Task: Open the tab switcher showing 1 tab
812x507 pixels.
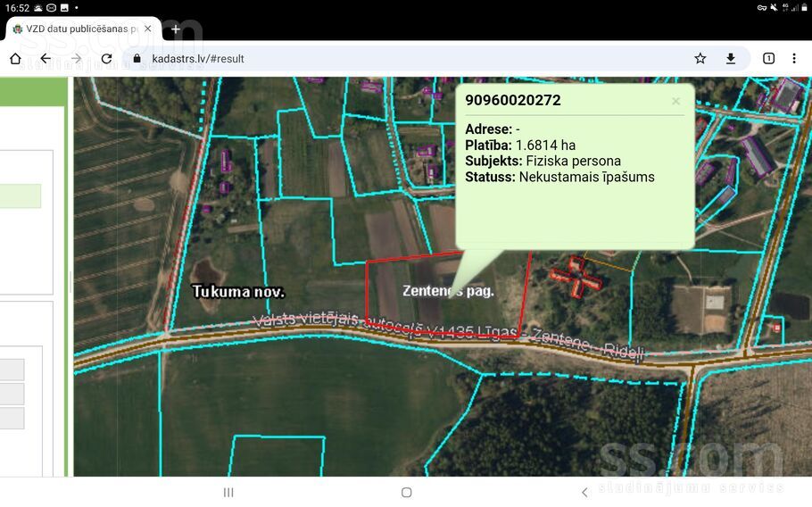Action: [768, 59]
